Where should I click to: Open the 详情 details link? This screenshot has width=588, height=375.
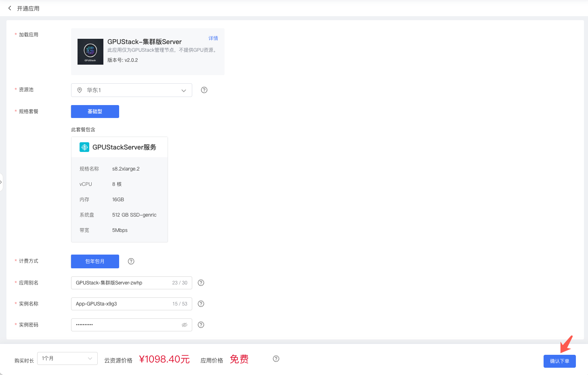(x=213, y=38)
